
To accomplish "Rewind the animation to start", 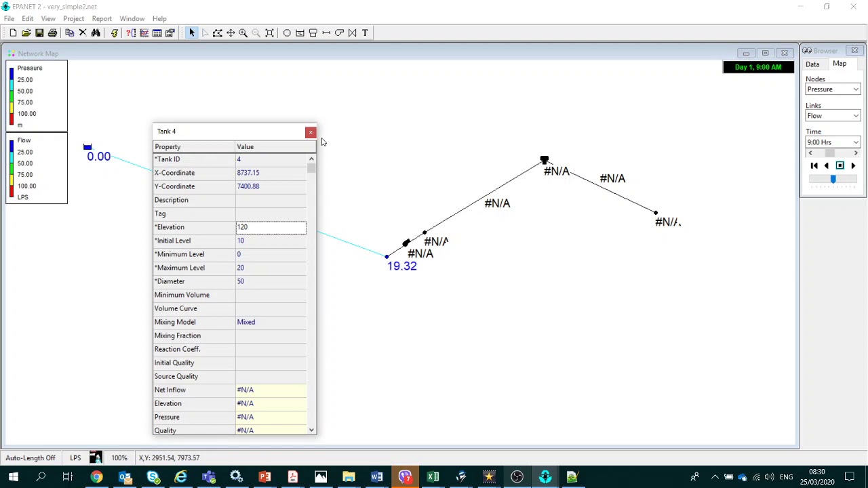I will (x=814, y=165).
